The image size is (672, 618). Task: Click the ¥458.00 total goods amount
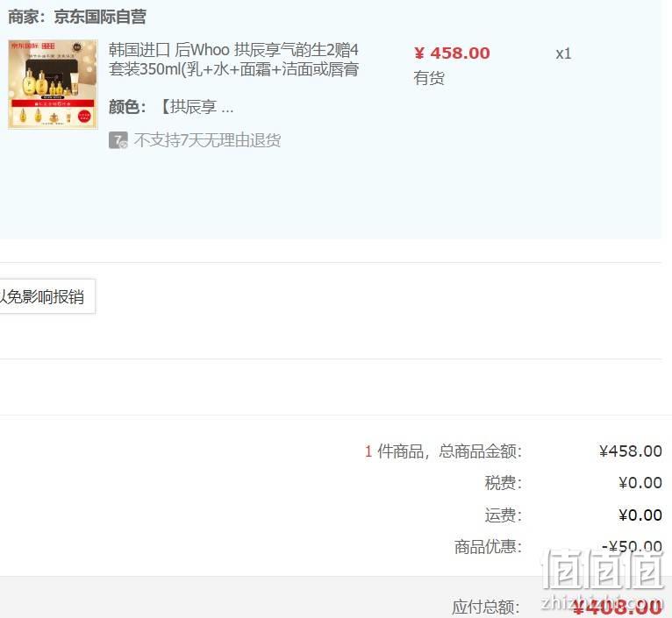click(631, 451)
